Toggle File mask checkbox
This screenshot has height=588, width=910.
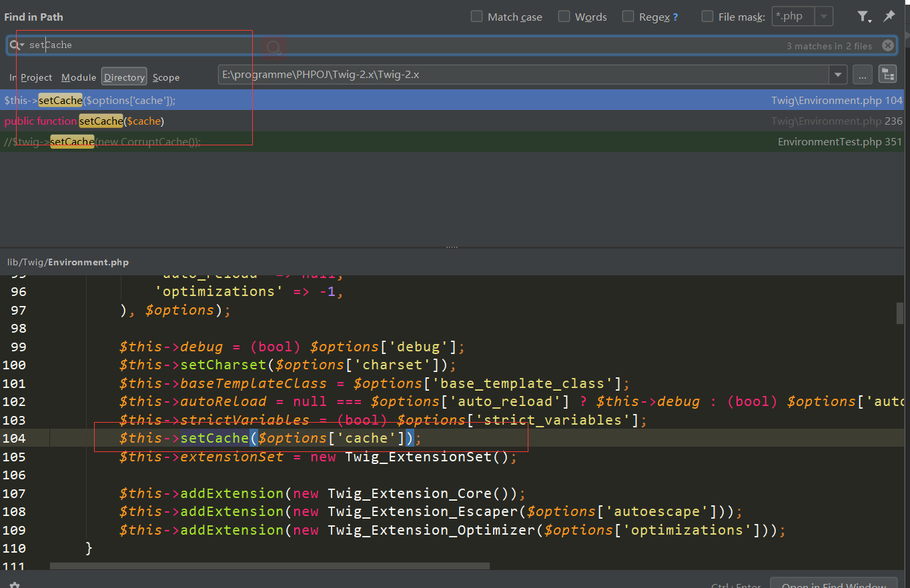click(707, 17)
